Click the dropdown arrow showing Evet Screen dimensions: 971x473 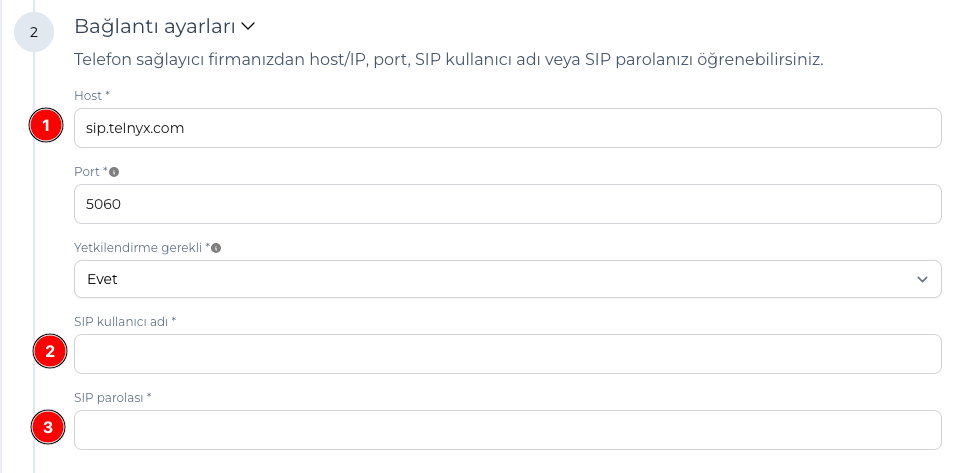[x=922, y=280]
